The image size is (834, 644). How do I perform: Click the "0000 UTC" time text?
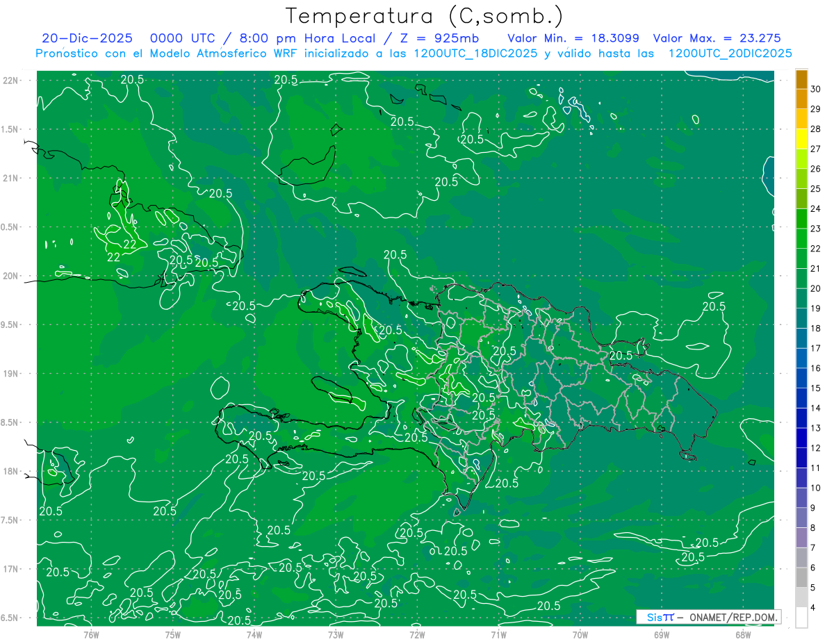pos(182,38)
